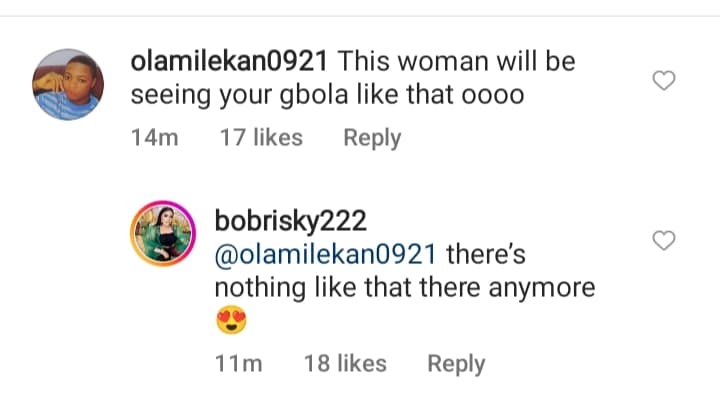Visit the bobrisky222 username link
Viewport: 720px width, 406px height.
[285, 220]
